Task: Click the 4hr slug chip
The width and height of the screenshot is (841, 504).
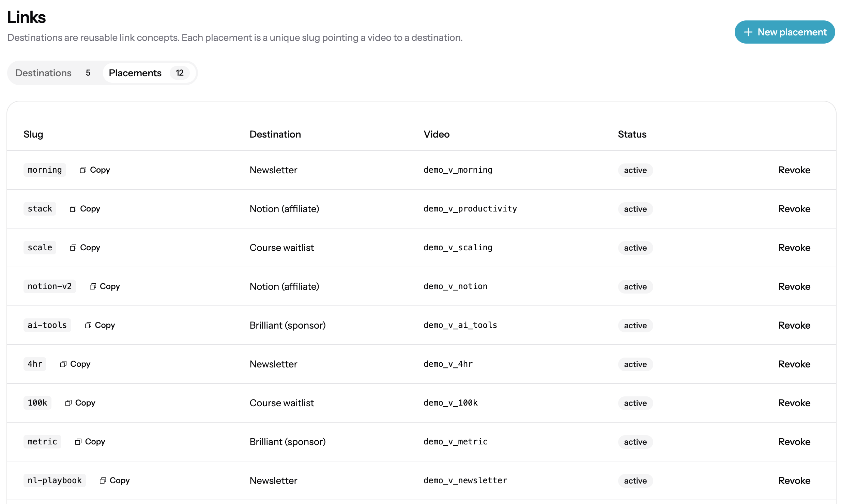Action: coord(35,364)
